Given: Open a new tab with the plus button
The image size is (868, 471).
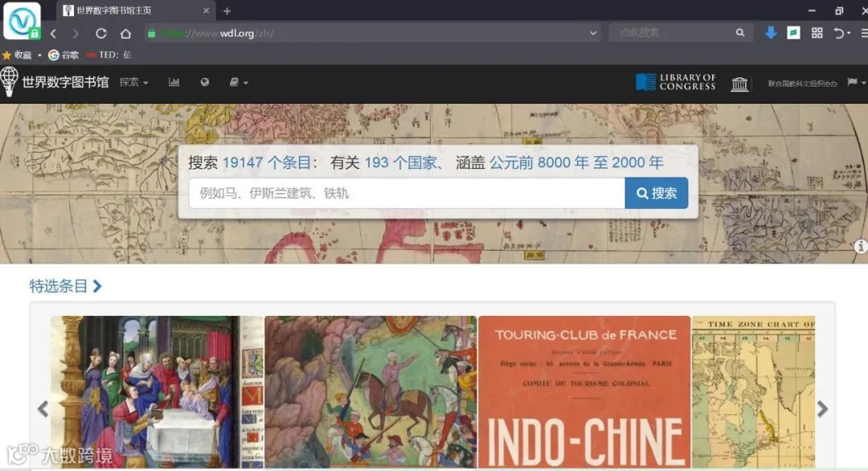Looking at the screenshot, I should tap(227, 11).
